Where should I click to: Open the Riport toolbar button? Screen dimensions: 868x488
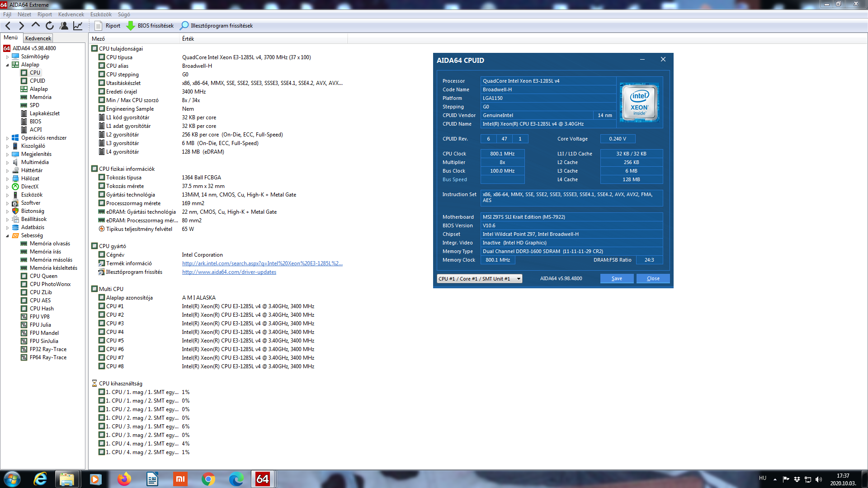click(108, 26)
